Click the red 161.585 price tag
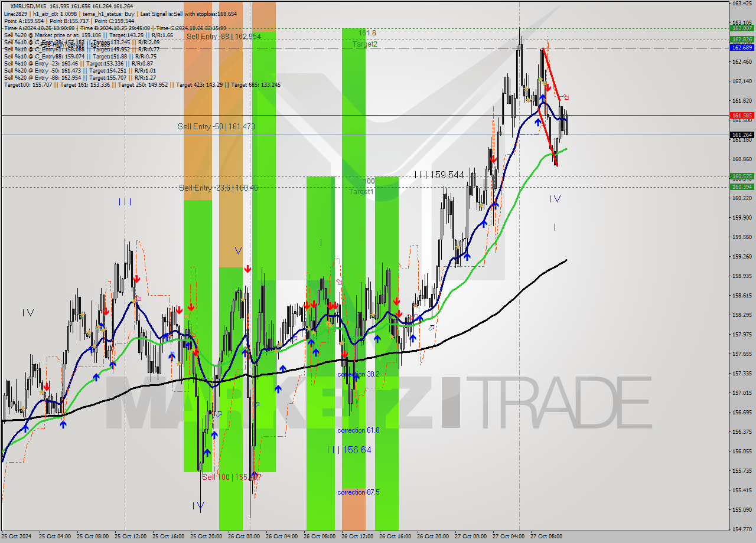The image size is (756, 543). point(742,115)
